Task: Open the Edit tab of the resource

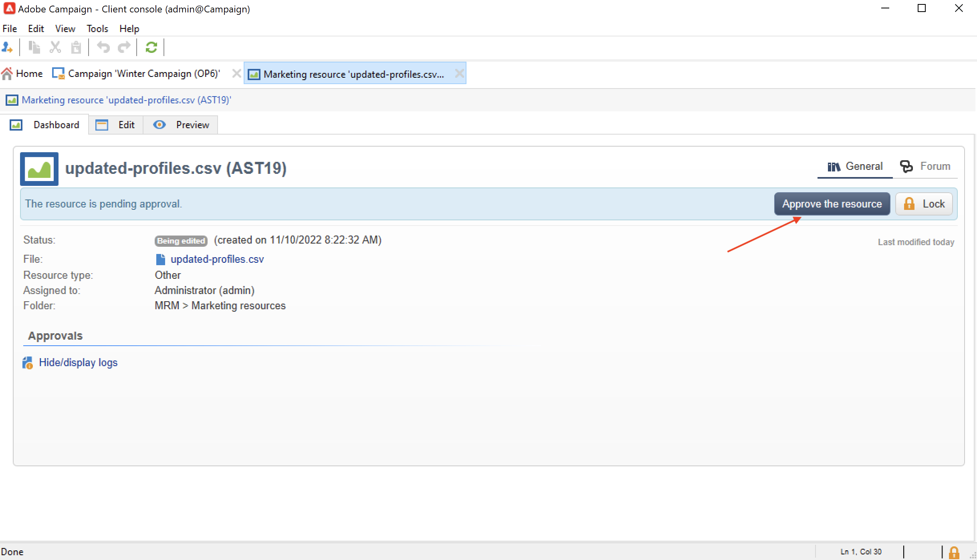Action: pos(116,125)
